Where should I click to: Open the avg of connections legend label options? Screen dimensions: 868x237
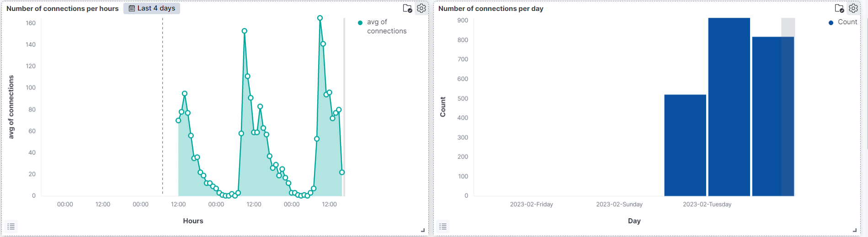pos(386,26)
